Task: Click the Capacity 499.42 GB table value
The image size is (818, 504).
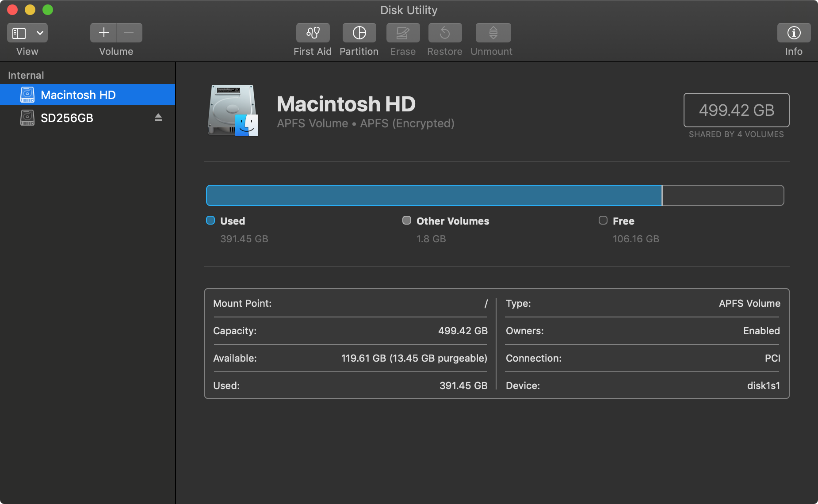Action: pos(463,331)
